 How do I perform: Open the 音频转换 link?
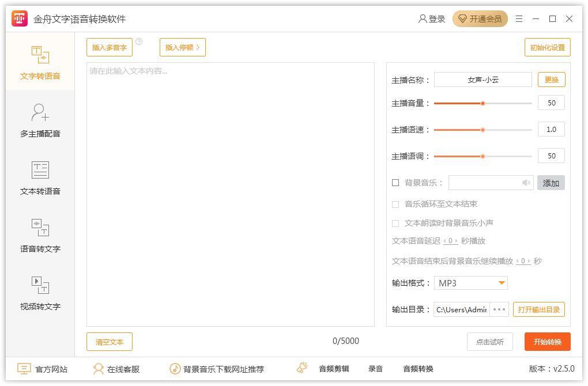click(x=418, y=369)
